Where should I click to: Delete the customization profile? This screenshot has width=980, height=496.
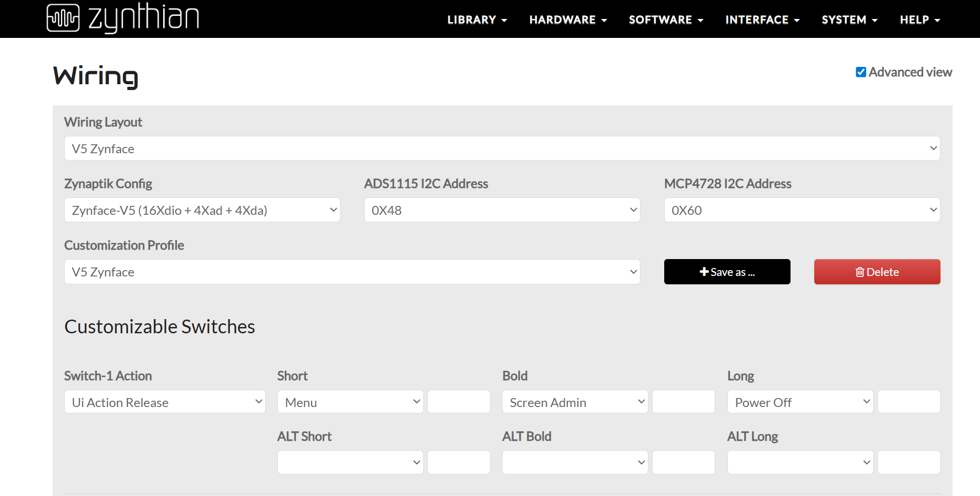(x=877, y=272)
